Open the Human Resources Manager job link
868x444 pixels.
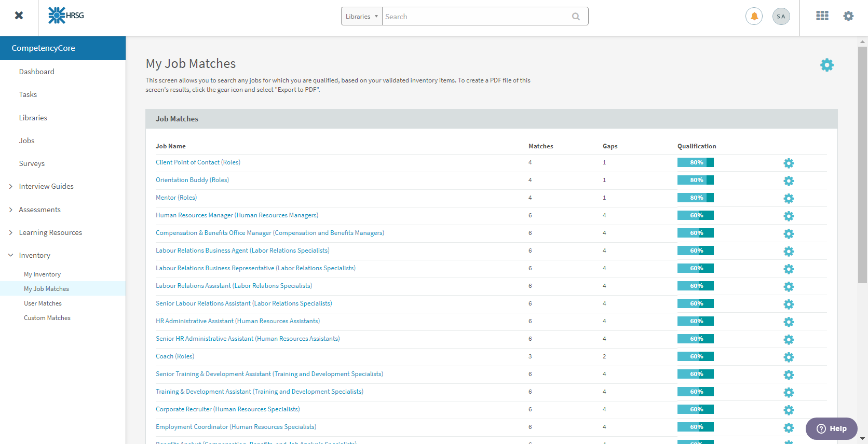pyautogui.click(x=237, y=215)
